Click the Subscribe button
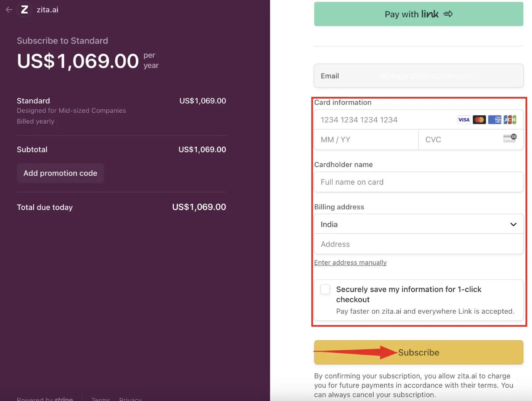Viewport: 532px width, 401px height. coord(419,352)
